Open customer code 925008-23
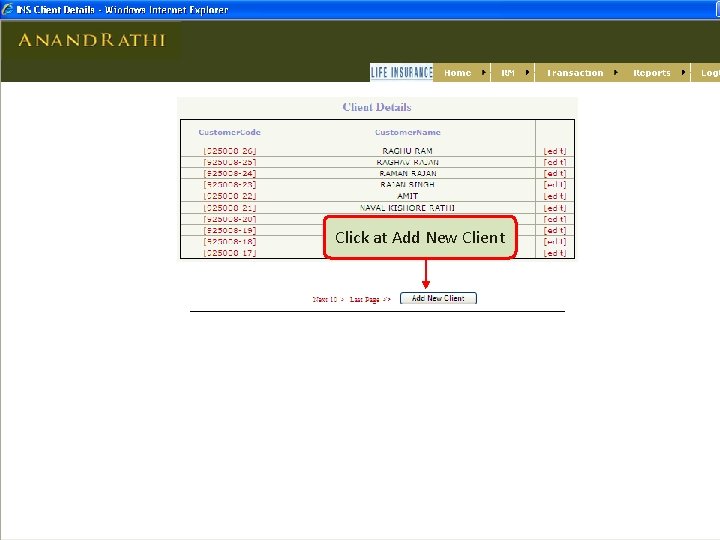Image resolution: width=720 pixels, height=540 pixels. pos(230,185)
